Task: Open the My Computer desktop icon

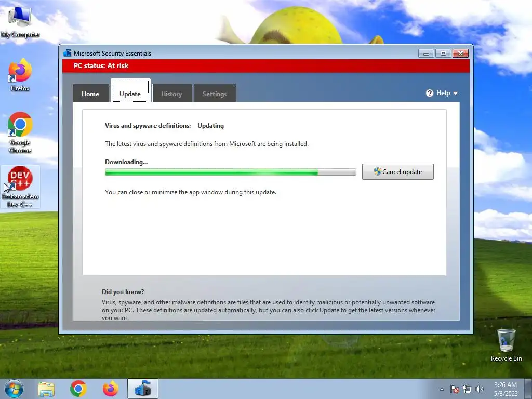Action: click(x=20, y=21)
